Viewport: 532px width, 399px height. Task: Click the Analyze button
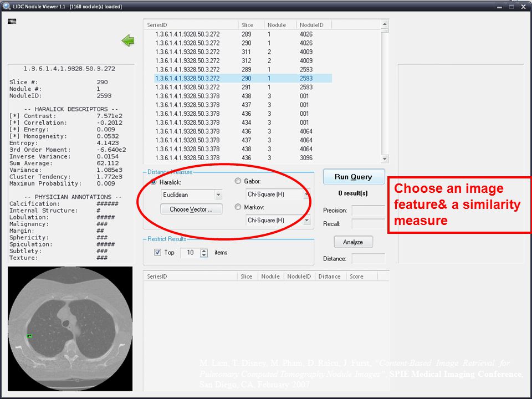coord(353,242)
